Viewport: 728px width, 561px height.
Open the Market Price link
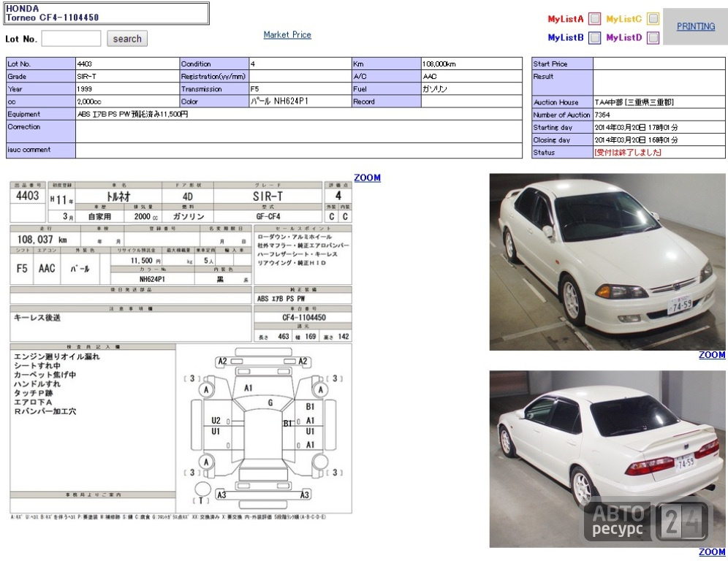pos(287,34)
